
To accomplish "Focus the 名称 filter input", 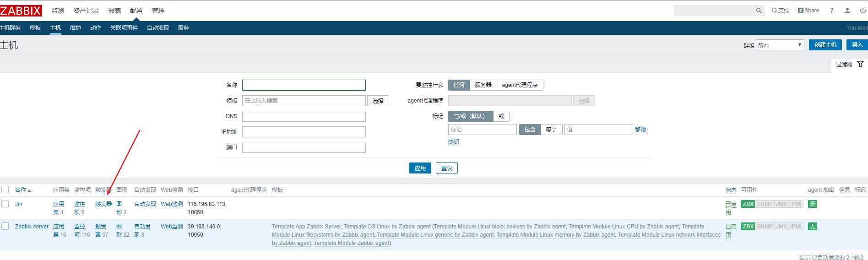I will [x=304, y=85].
